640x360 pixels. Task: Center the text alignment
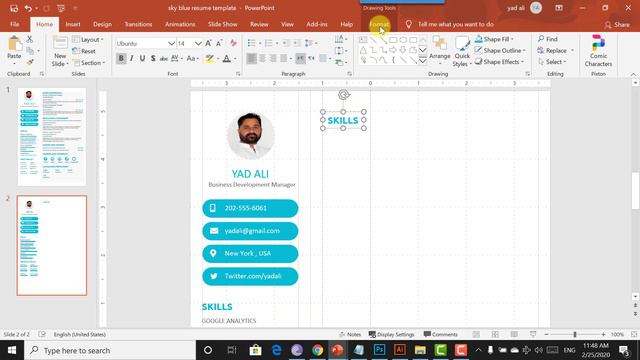pyautogui.click(x=262, y=58)
